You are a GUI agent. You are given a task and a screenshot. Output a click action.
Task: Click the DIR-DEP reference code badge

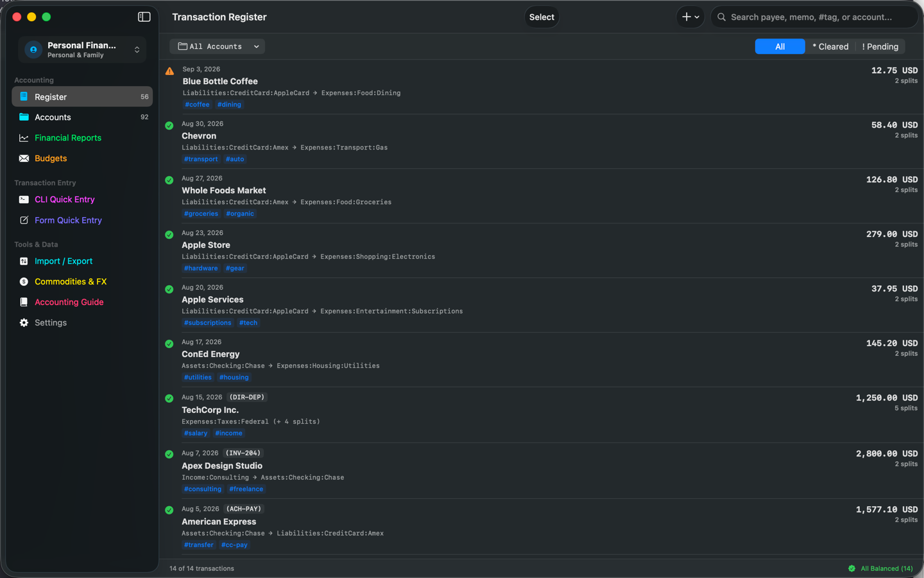247,397
